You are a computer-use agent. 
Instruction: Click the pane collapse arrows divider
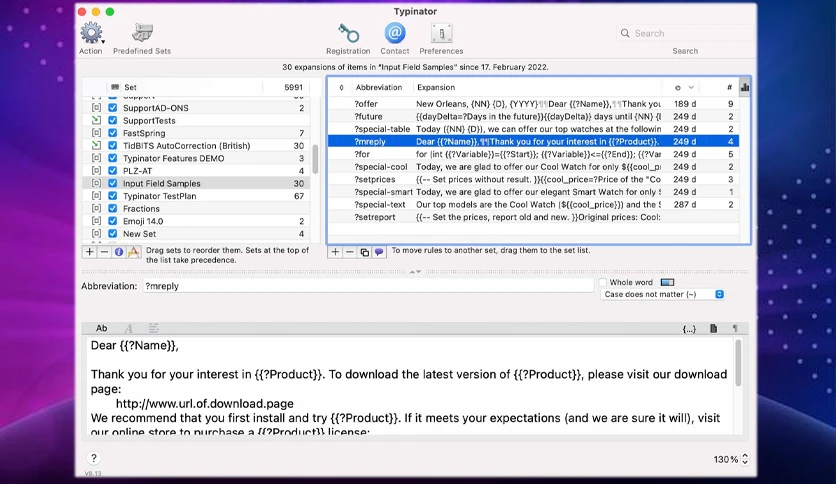[x=415, y=272]
